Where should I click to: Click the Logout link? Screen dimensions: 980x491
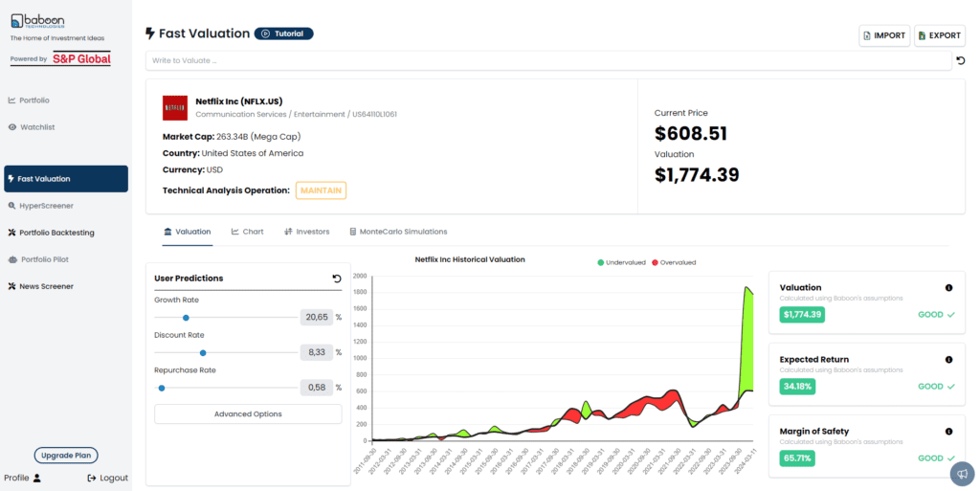[107, 478]
